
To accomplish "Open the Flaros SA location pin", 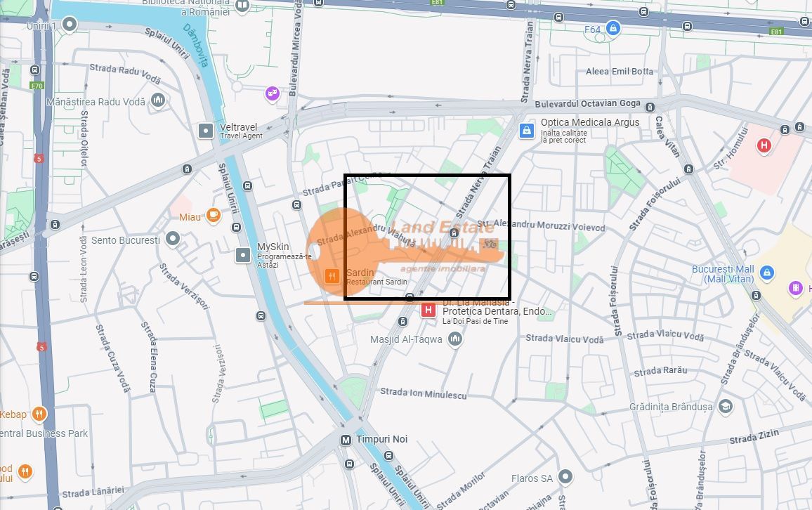I will pyautogui.click(x=565, y=477).
